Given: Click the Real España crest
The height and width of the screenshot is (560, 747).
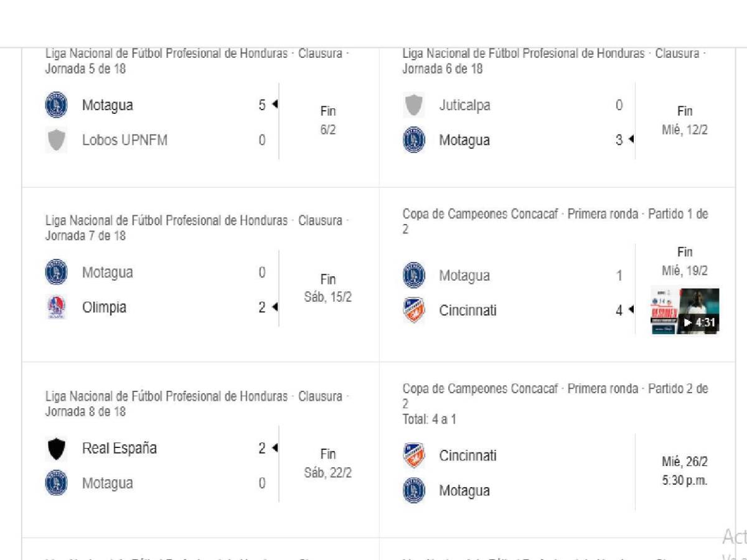Looking at the screenshot, I should [56, 448].
